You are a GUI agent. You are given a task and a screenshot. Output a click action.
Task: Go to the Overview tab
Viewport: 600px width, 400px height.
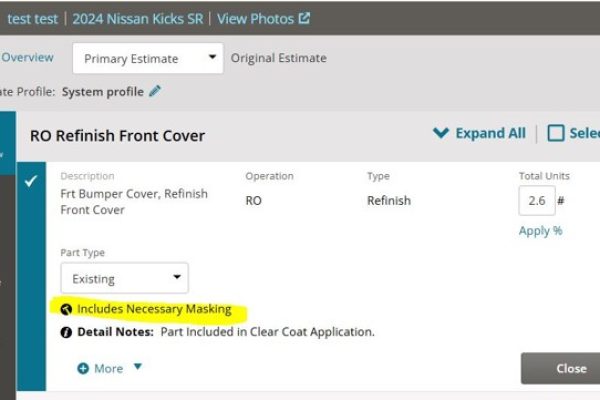[x=27, y=57]
